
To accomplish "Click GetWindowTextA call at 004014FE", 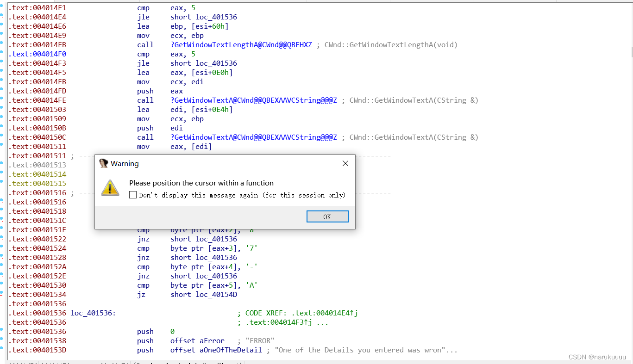I will [x=254, y=100].
